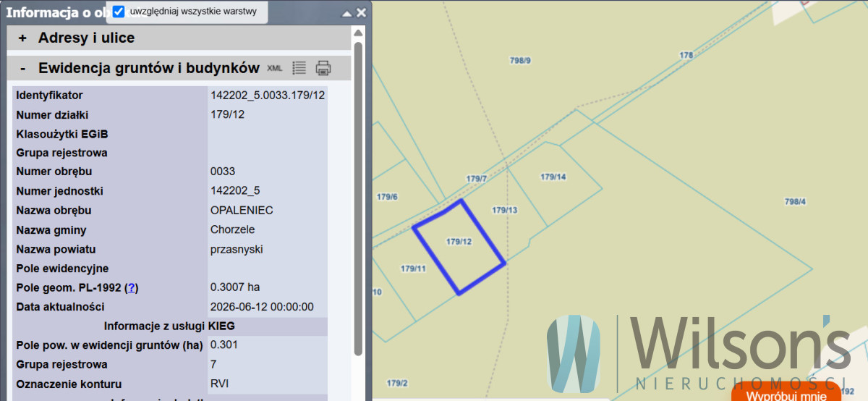
Task: Click the Identyfikator label
Action: coord(49,96)
